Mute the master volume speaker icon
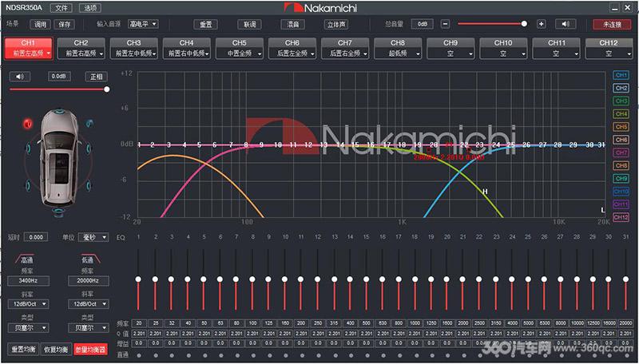 (566, 24)
